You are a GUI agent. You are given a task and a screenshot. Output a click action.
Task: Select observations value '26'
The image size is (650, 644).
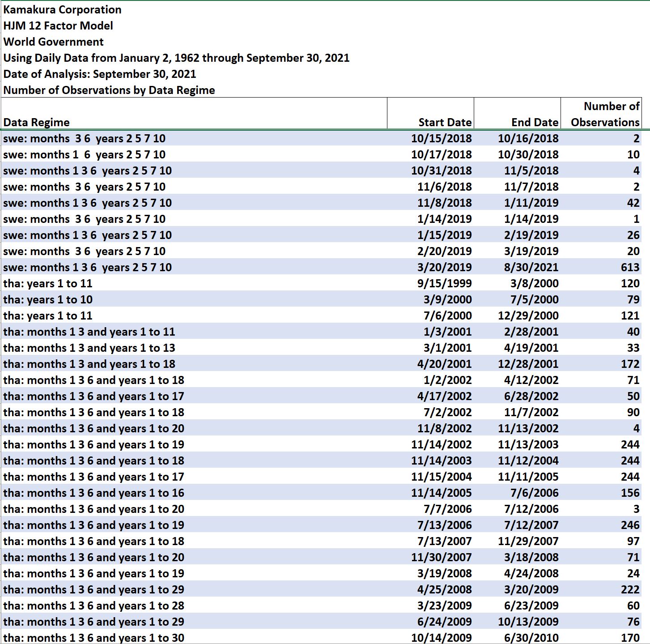[x=633, y=235]
